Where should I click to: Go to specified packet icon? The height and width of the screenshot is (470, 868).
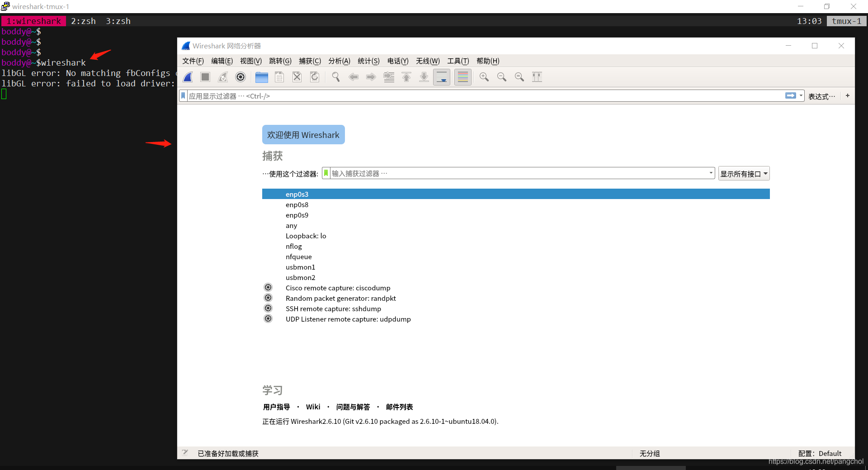[x=389, y=77]
